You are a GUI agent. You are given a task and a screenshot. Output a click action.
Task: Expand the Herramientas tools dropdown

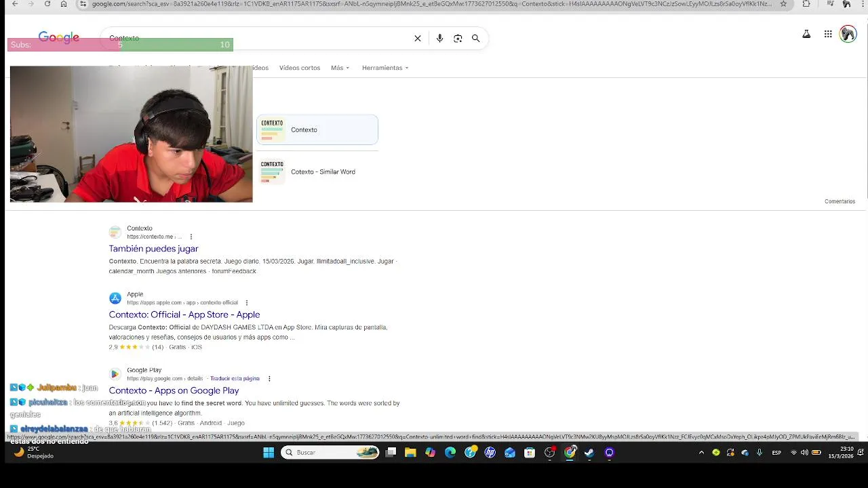coord(385,68)
